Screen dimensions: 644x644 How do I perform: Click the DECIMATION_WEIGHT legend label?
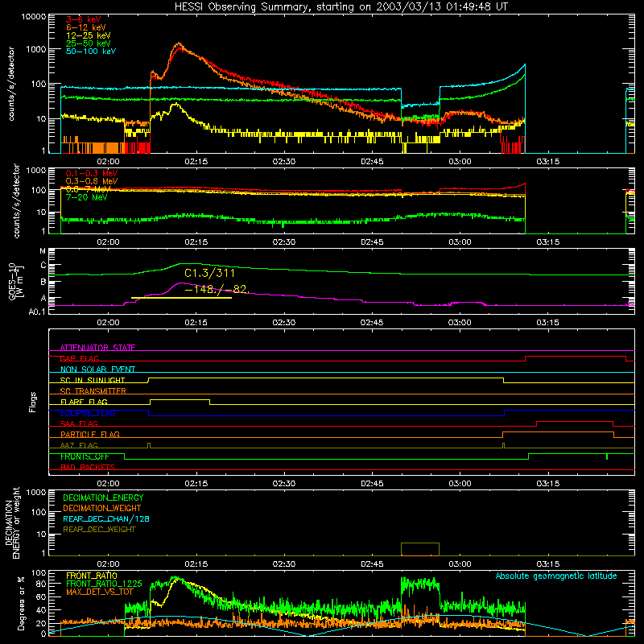(102, 508)
